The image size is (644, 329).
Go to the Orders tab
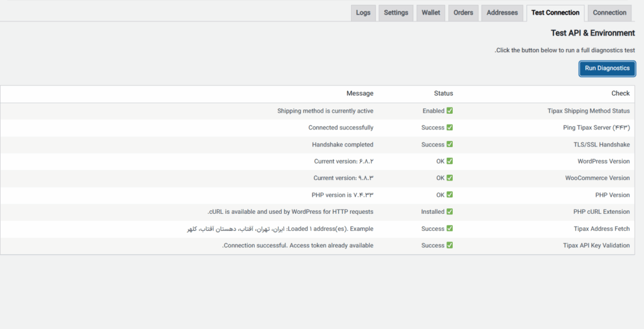click(464, 13)
